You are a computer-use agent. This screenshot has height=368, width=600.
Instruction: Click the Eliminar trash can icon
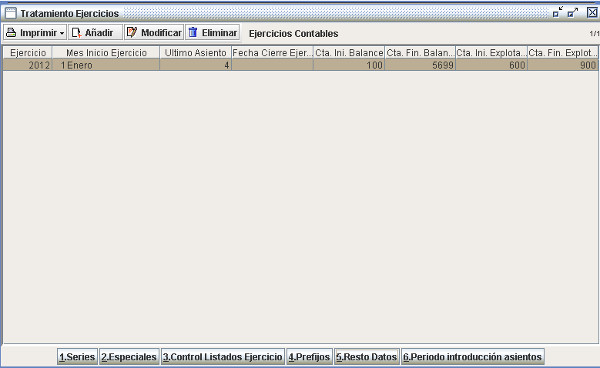pos(193,32)
